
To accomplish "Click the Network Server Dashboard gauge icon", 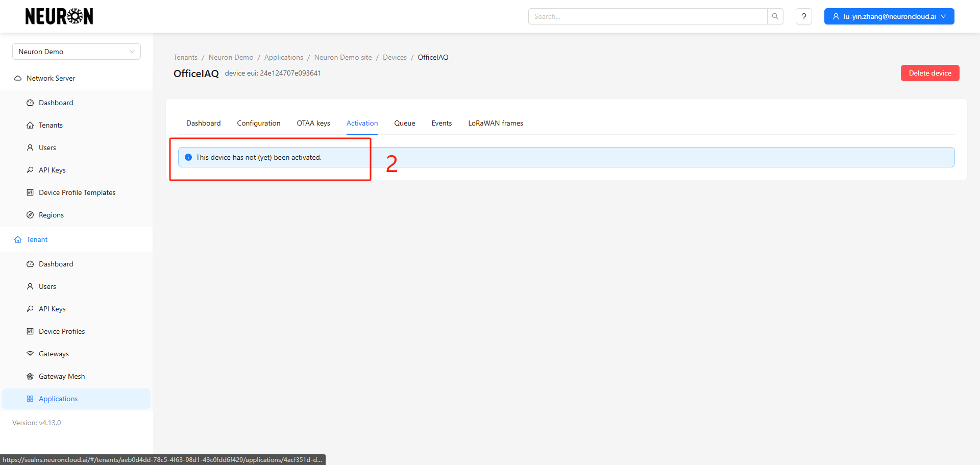I will (30, 103).
